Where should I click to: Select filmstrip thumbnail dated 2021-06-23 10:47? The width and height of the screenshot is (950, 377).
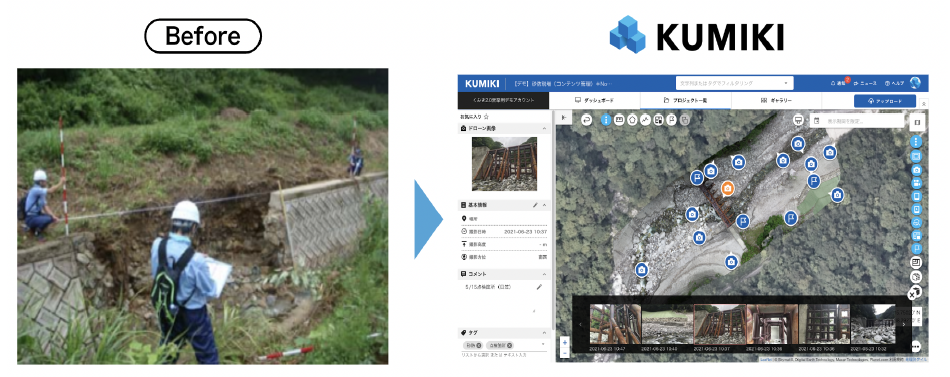pyautogui.click(x=615, y=324)
